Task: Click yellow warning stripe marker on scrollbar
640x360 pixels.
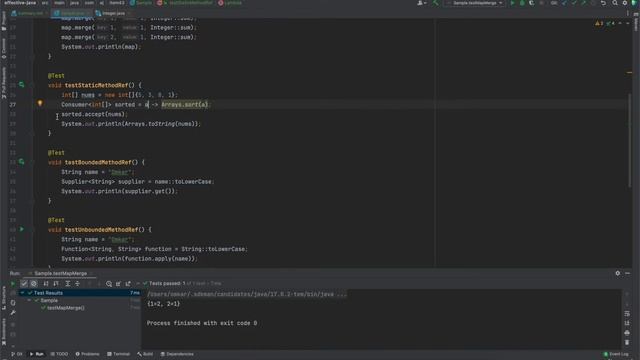Action: (629, 73)
